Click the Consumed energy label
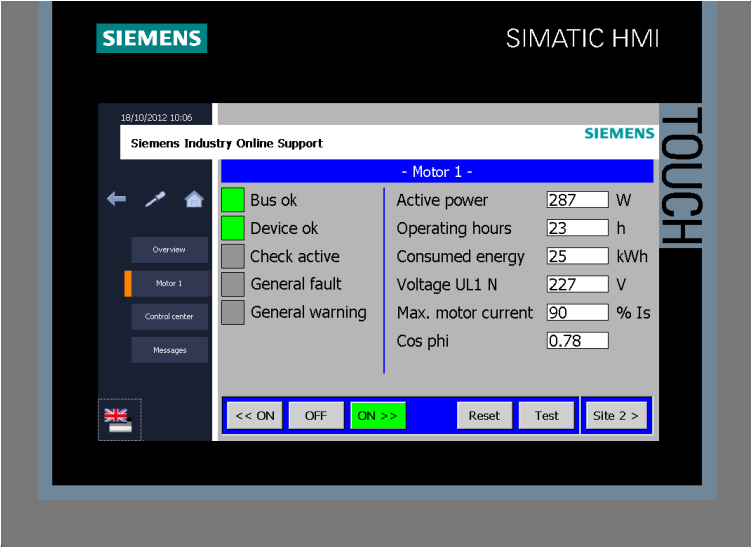The image size is (753, 547). [x=461, y=257]
